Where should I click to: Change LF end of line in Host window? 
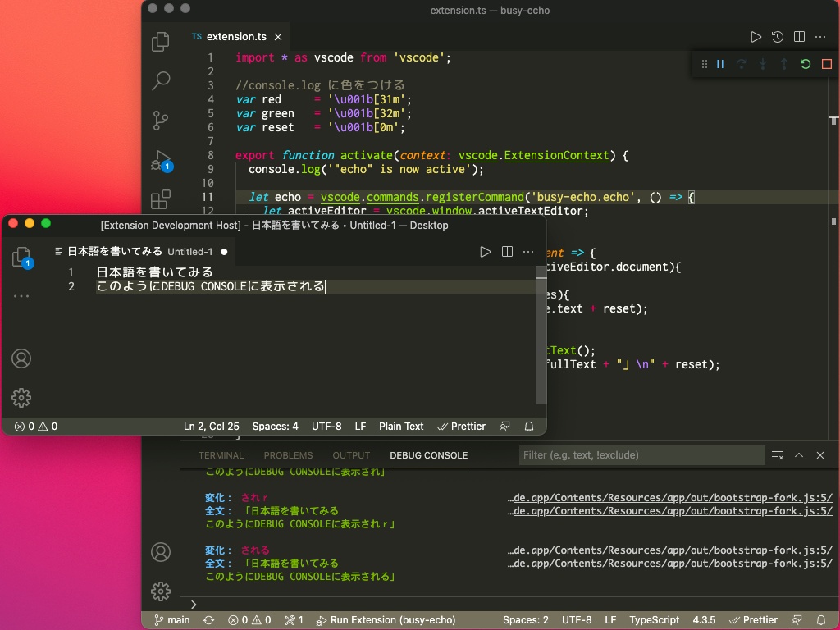click(x=361, y=427)
